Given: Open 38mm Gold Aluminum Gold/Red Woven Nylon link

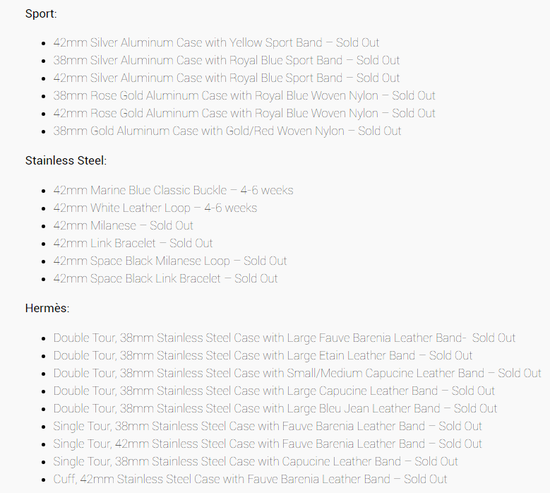Looking at the screenshot, I should [x=227, y=131].
